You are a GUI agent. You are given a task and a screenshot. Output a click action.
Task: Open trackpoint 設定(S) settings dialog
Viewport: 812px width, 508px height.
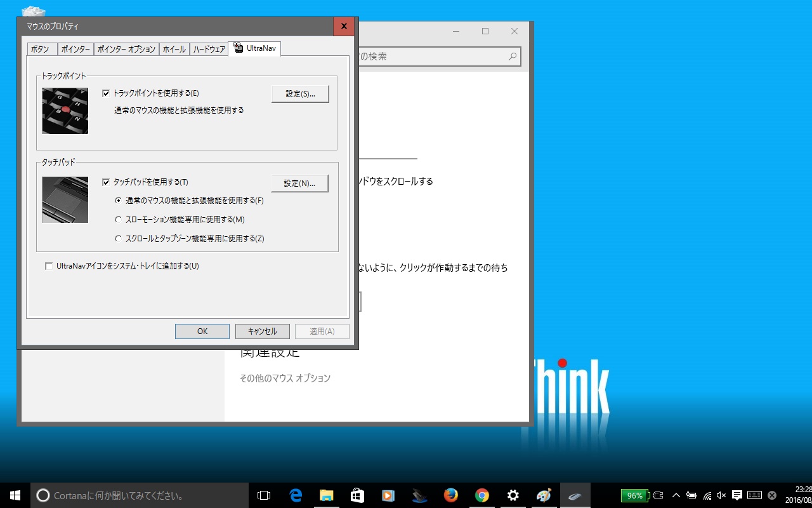(x=300, y=93)
